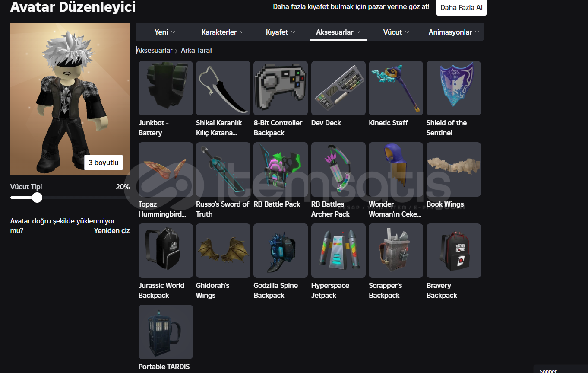Click the "Book Wings" item name
Image resolution: width=588 pixels, height=373 pixels.
pos(445,204)
